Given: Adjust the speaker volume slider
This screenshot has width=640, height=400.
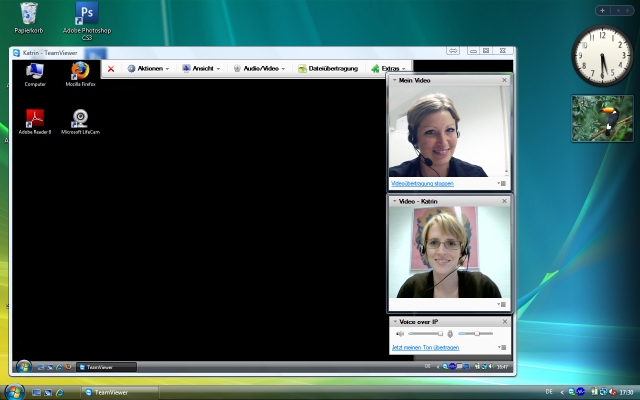Looking at the screenshot, I should (x=425, y=334).
